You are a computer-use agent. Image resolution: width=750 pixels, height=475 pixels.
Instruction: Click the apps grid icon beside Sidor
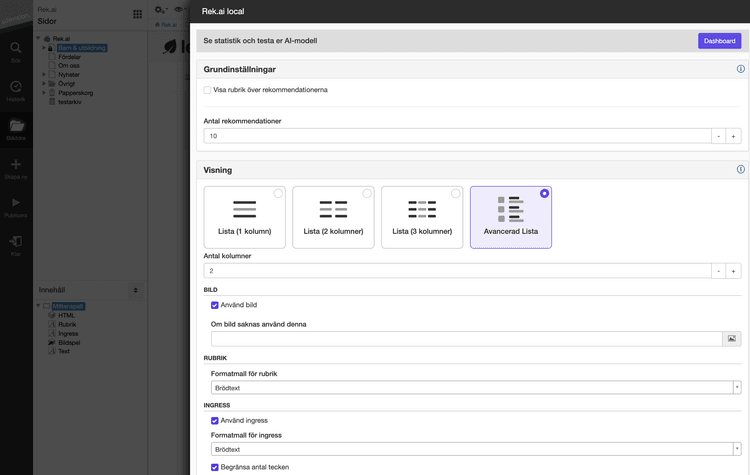(x=137, y=14)
